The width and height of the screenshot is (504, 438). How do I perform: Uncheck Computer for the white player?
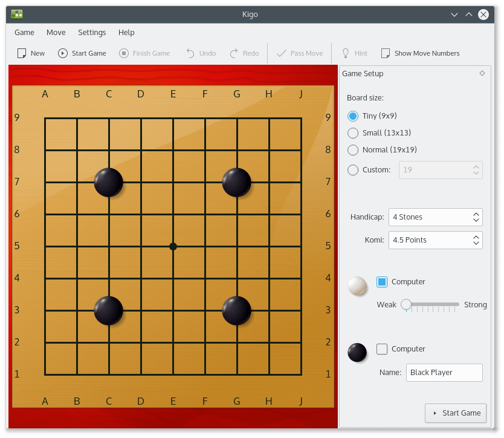pos(382,282)
